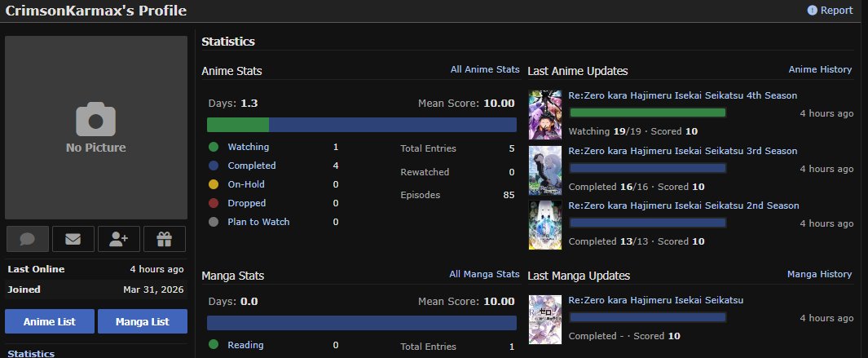The height and width of the screenshot is (358, 868).
Task: Click green progress bar of 4th Season
Action: click(648, 113)
